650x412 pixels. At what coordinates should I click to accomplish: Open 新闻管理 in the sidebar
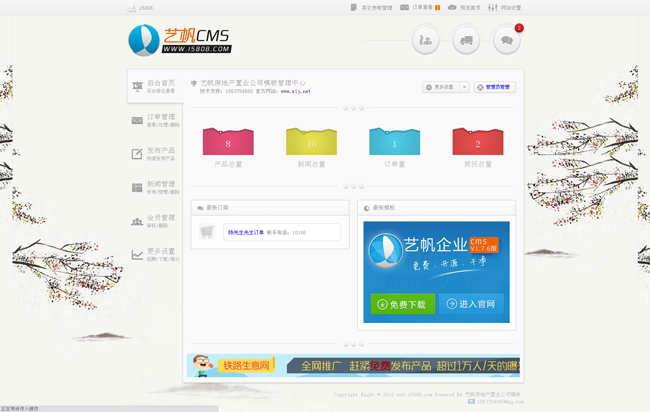(x=155, y=187)
